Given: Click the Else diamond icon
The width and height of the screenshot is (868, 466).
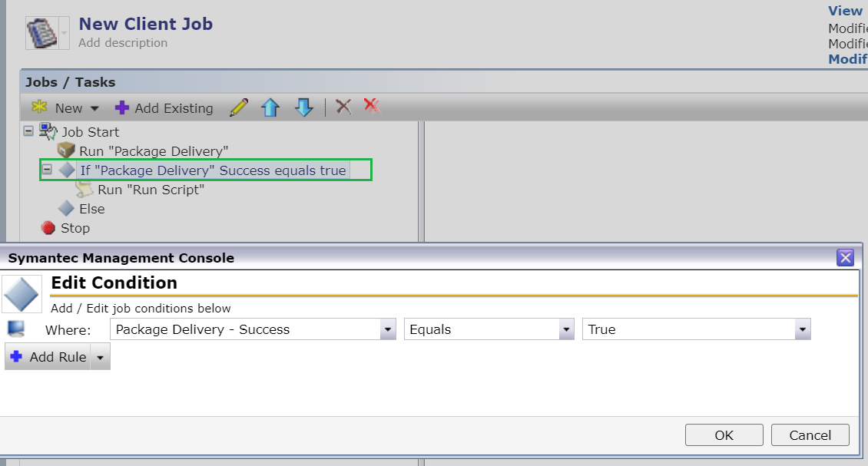Looking at the screenshot, I should pyautogui.click(x=66, y=209).
